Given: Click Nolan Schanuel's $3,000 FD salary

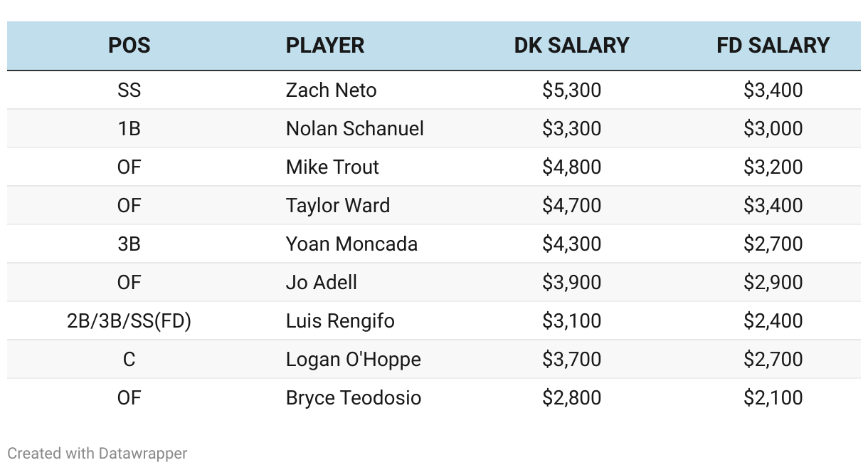Looking at the screenshot, I should 773,129.
